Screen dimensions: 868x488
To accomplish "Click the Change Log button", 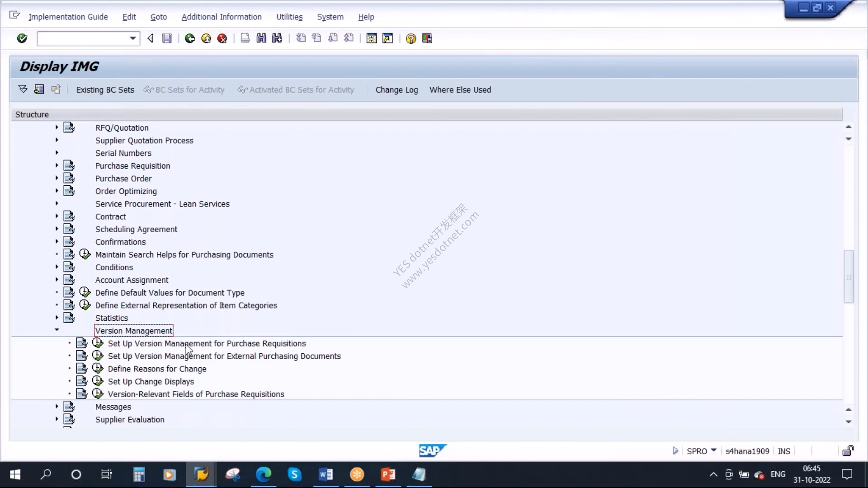I will 396,90.
